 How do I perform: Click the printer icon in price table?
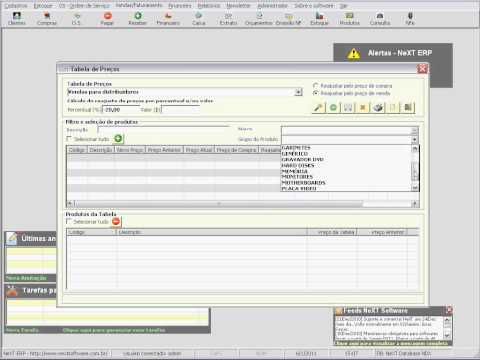(378, 108)
